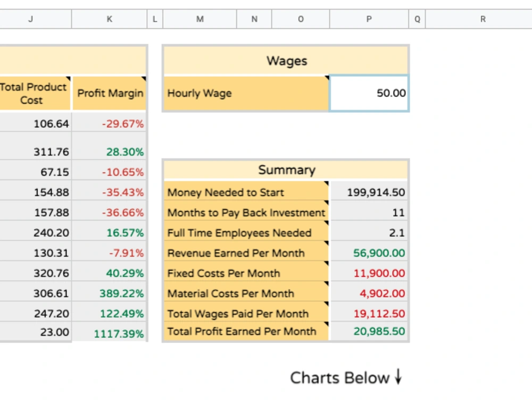The width and height of the screenshot is (532, 400).
Task: Select column O header
Action: [x=301, y=19]
